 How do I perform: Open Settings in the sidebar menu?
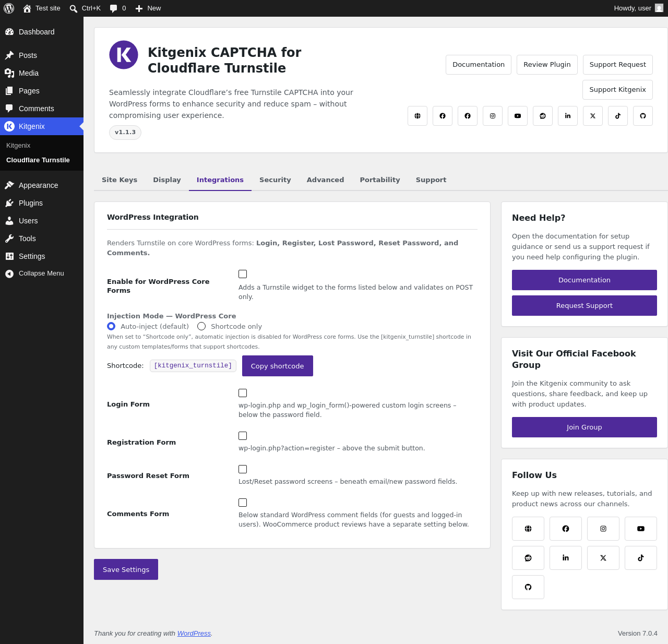[42, 256]
